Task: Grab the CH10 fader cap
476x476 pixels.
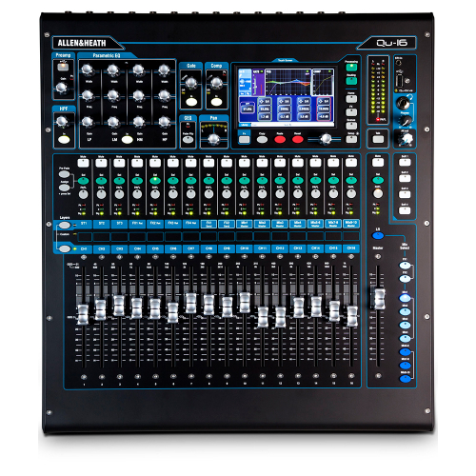Action: 245,303
